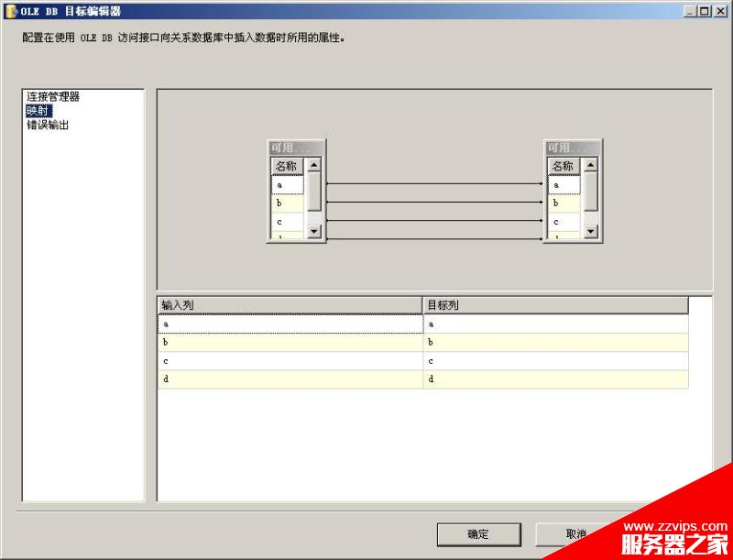This screenshot has height=560, width=733.
Task: Close the OLE DB editor window
Action: coord(720,11)
